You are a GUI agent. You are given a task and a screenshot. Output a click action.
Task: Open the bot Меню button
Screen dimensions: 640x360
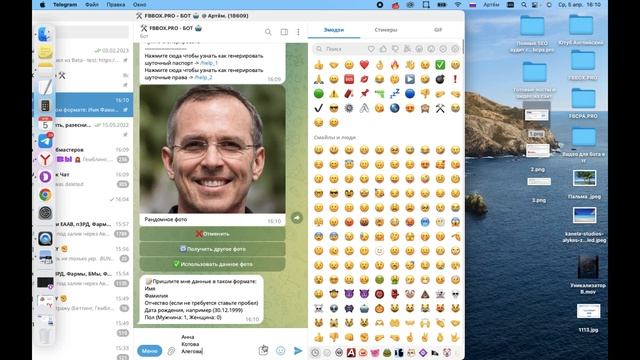click(x=149, y=351)
